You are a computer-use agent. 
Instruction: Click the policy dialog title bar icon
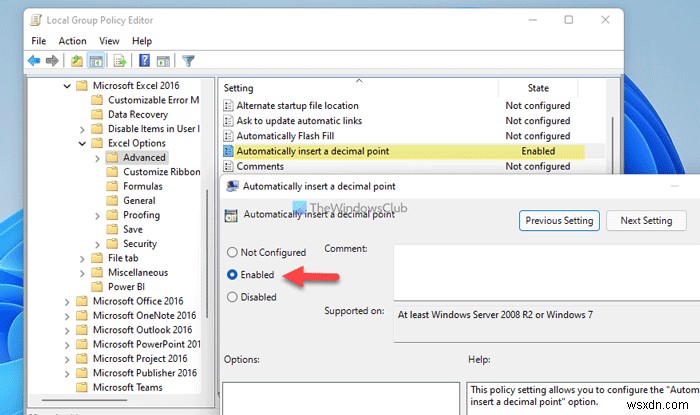pyautogui.click(x=232, y=186)
